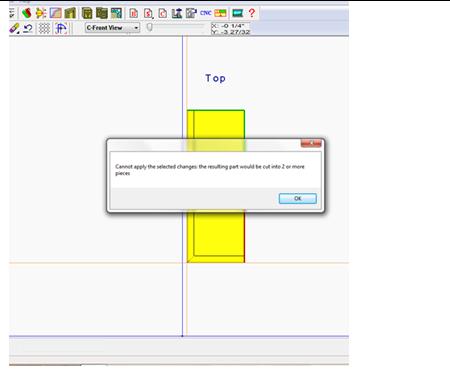Click the olive cabinet box icon
Viewport: 450px width, 375px height.
pos(87,13)
